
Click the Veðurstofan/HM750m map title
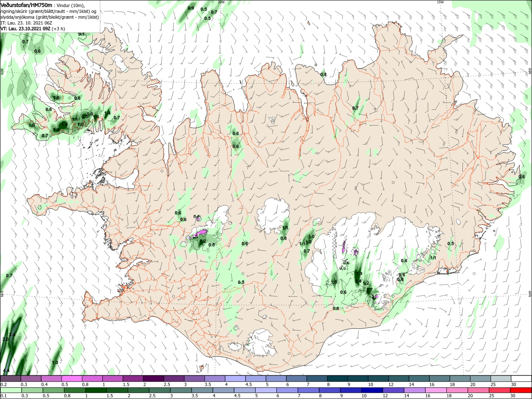26,5
